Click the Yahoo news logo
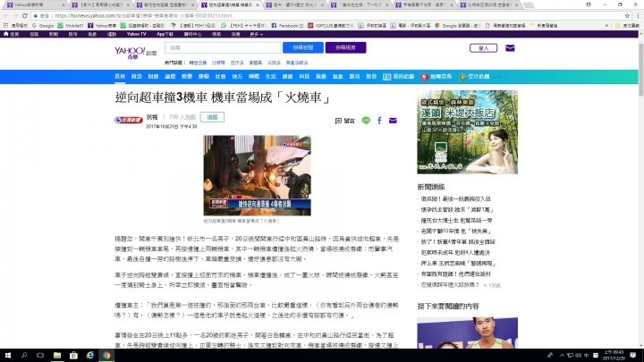Image resolution: width=644 pixels, height=362 pixels. coord(135,53)
